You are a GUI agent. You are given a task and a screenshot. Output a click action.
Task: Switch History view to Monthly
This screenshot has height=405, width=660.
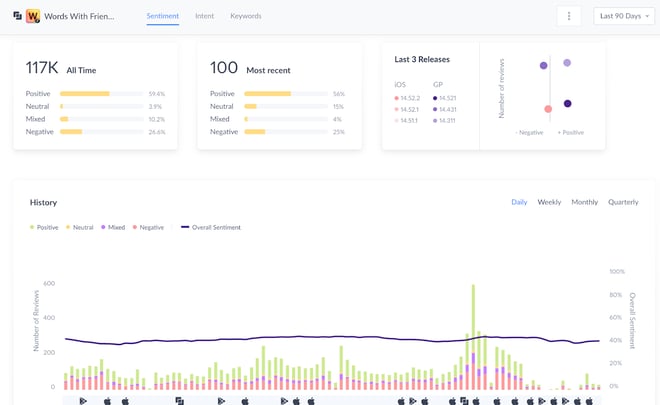coord(584,202)
